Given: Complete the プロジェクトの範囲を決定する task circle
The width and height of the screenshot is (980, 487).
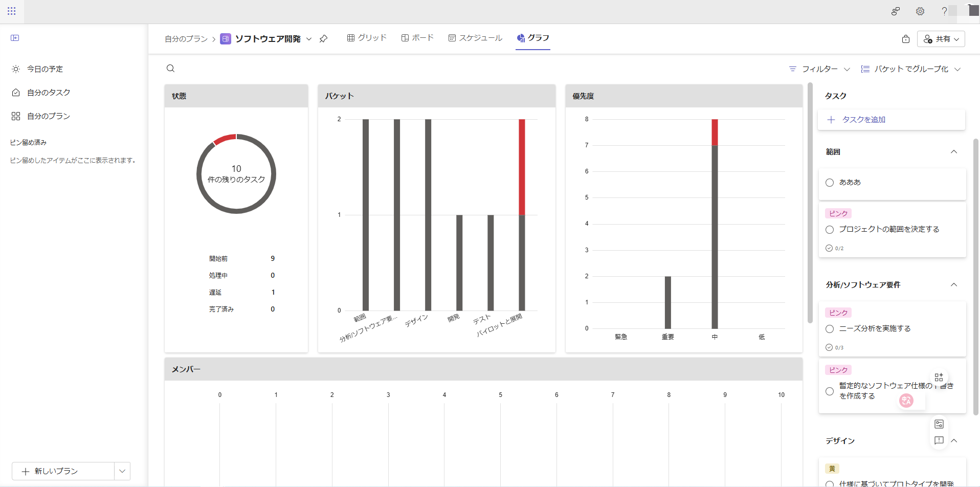Looking at the screenshot, I should tap(830, 230).
